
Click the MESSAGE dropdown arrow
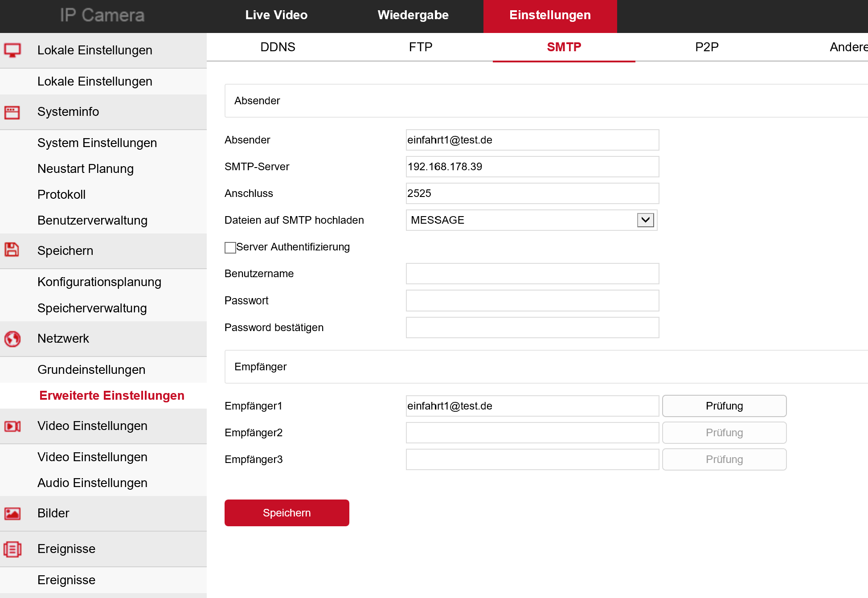tap(645, 220)
